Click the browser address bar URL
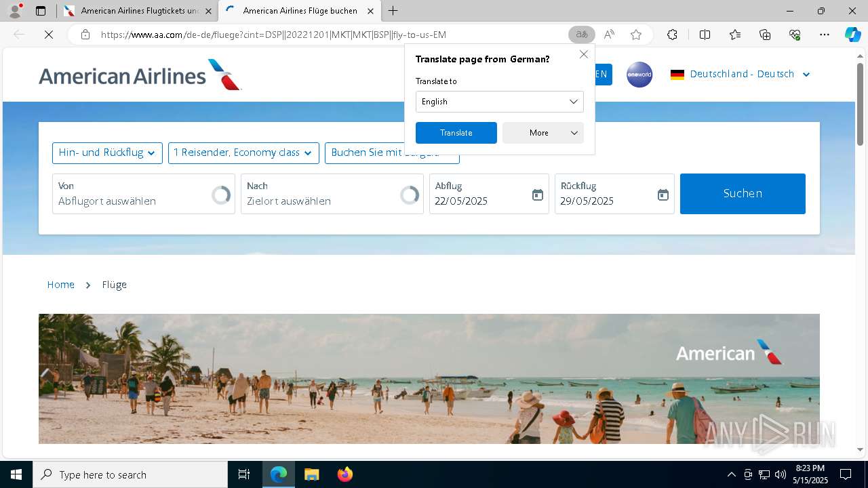This screenshot has height=488, width=868. pos(273,35)
